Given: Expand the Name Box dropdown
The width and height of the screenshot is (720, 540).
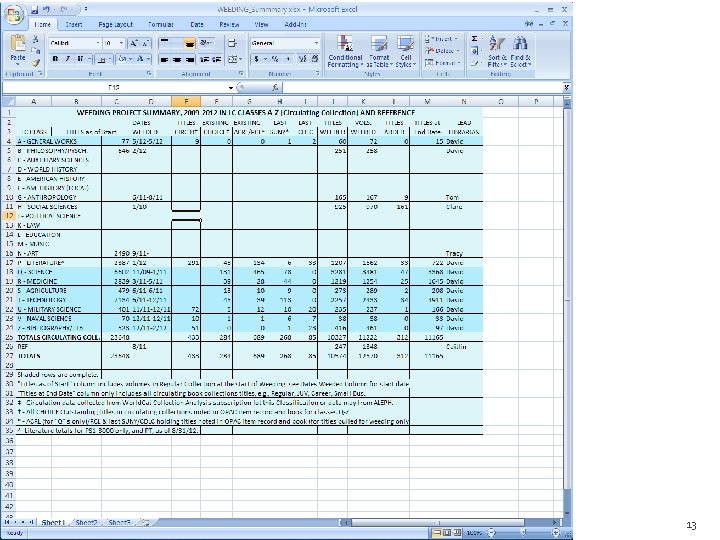Looking at the screenshot, I should click(x=231, y=87).
